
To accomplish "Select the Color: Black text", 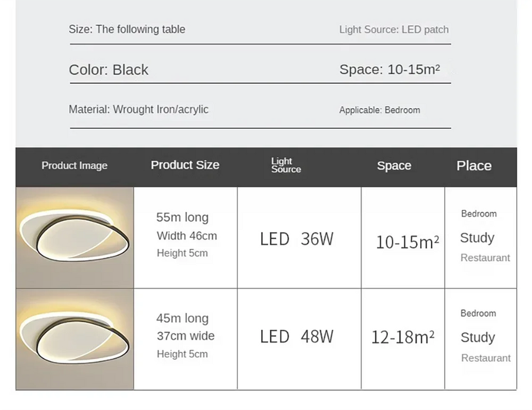I will click(108, 70).
